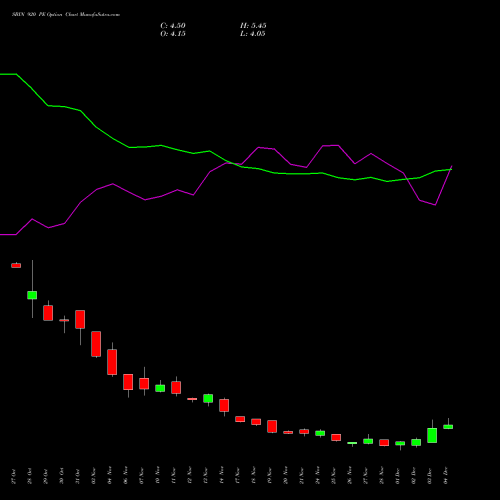
Task: Click the '29 Oct' date axis label
Action: pos(46,476)
